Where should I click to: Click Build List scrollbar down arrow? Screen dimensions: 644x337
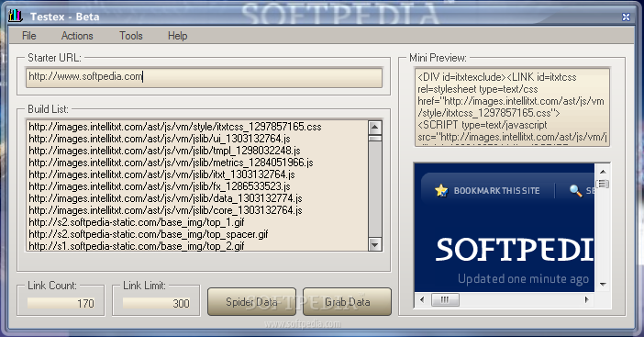click(x=374, y=245)
